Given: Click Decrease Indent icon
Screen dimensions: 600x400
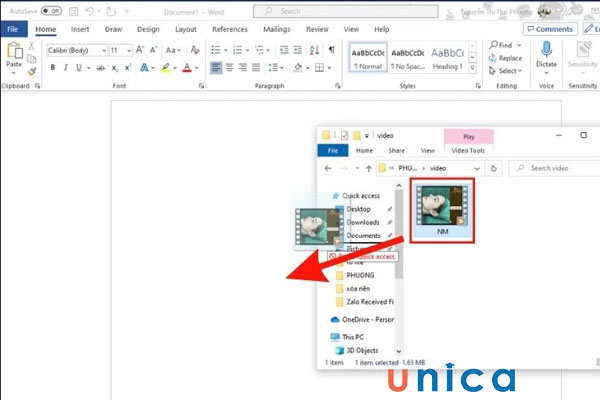Looking at the screenshot, I should [284, 50].
